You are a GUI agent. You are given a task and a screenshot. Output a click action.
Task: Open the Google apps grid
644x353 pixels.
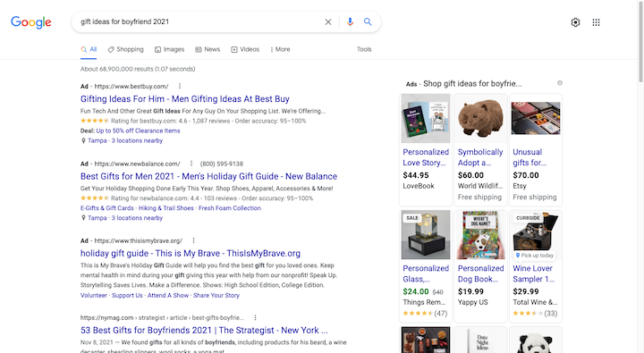point(596,22)
